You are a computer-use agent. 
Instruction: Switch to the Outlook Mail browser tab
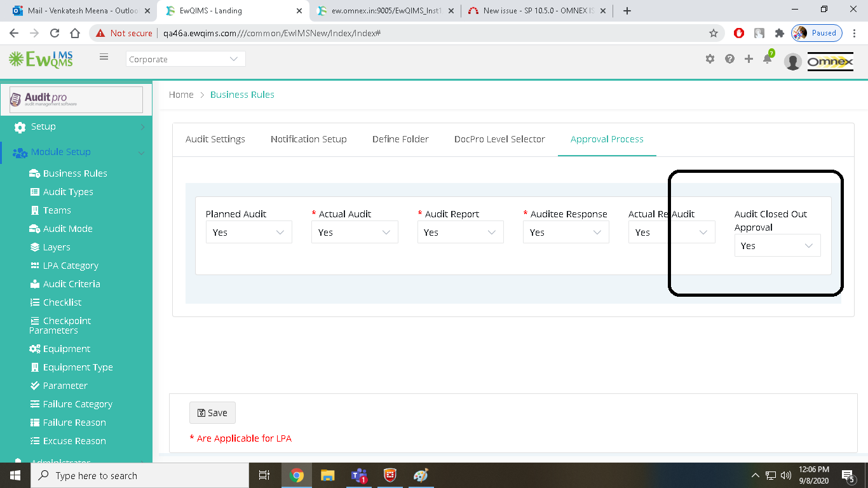pyautogui.click(x=81, y=11)
